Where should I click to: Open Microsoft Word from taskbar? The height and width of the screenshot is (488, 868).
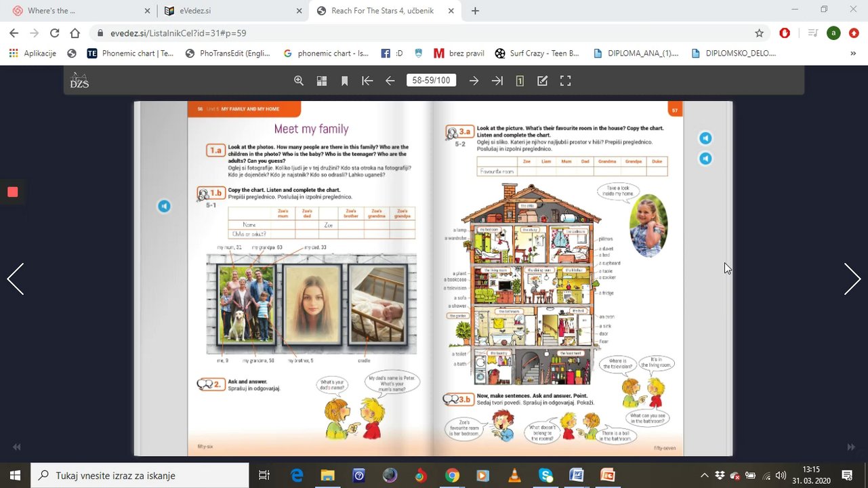click(x=577, y=475)
